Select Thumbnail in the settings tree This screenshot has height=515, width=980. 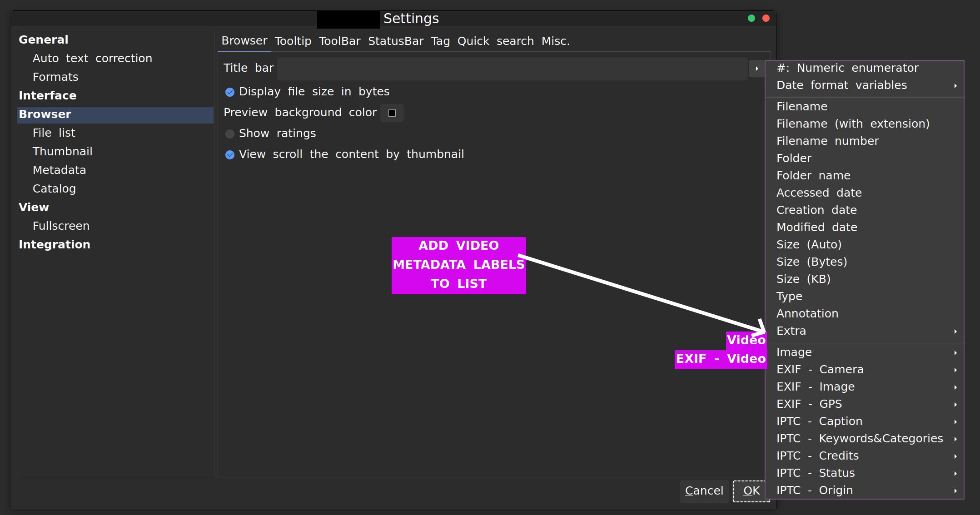point(62,152)
